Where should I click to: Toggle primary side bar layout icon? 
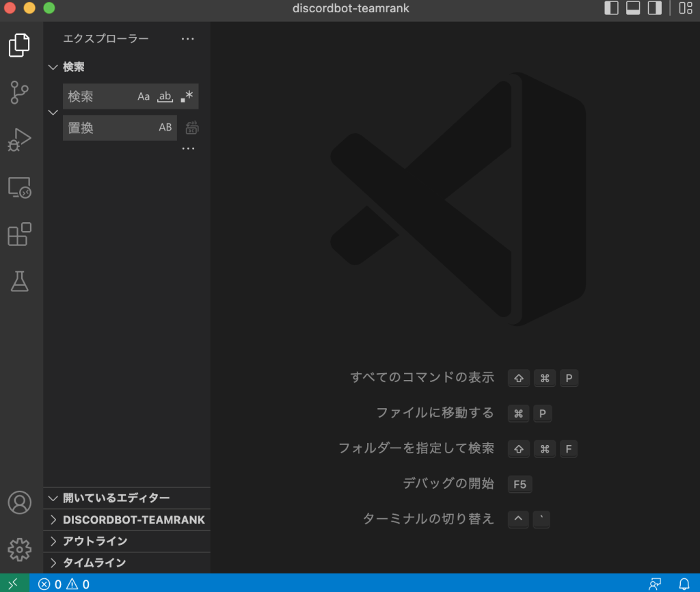click(x=611, y=8)
